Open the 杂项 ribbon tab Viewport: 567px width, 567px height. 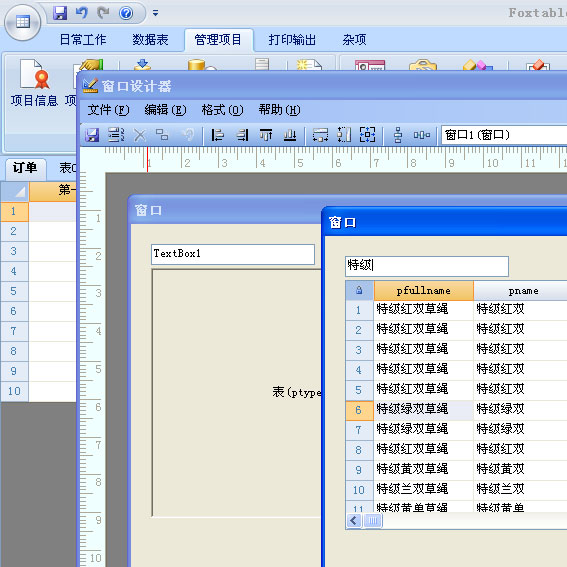pyautogui.click(x=354, y=39)
